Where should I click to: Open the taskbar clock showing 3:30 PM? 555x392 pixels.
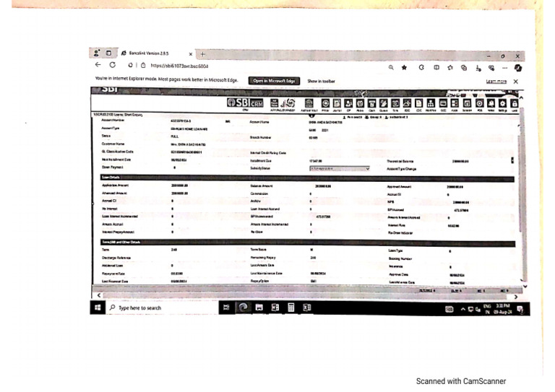503,309
